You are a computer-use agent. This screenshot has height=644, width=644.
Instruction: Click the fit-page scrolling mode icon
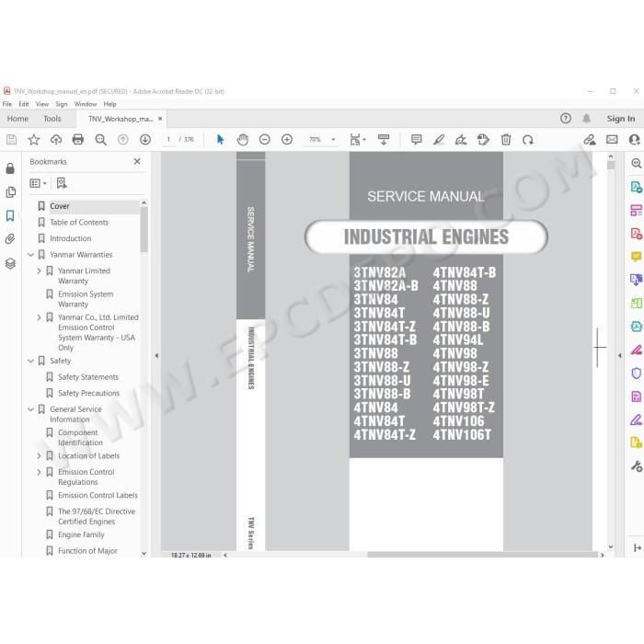coord(355,140)
